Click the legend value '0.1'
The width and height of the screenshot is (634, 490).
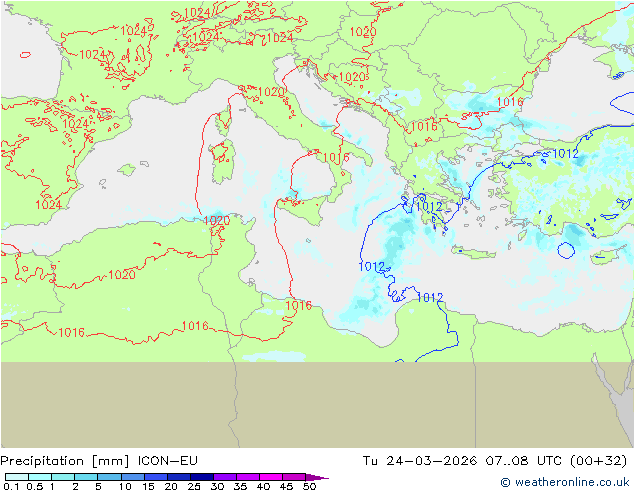pos(10,486)
